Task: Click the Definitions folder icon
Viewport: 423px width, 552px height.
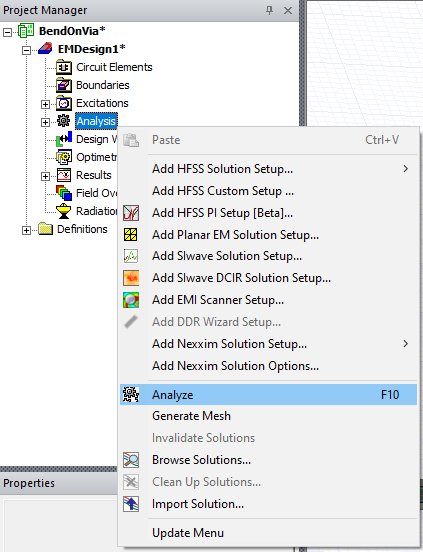Action: click(x=45, y=229)
